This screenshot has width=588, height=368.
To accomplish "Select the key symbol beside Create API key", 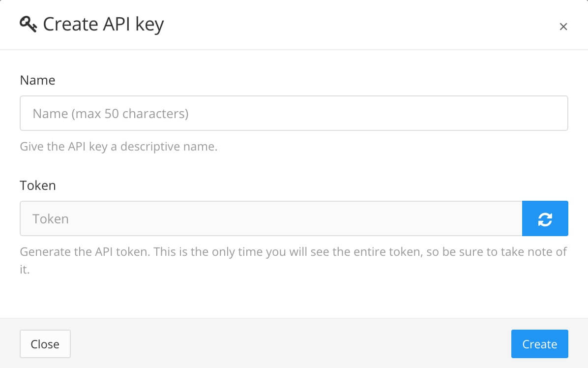I will (x=29, y=23).
